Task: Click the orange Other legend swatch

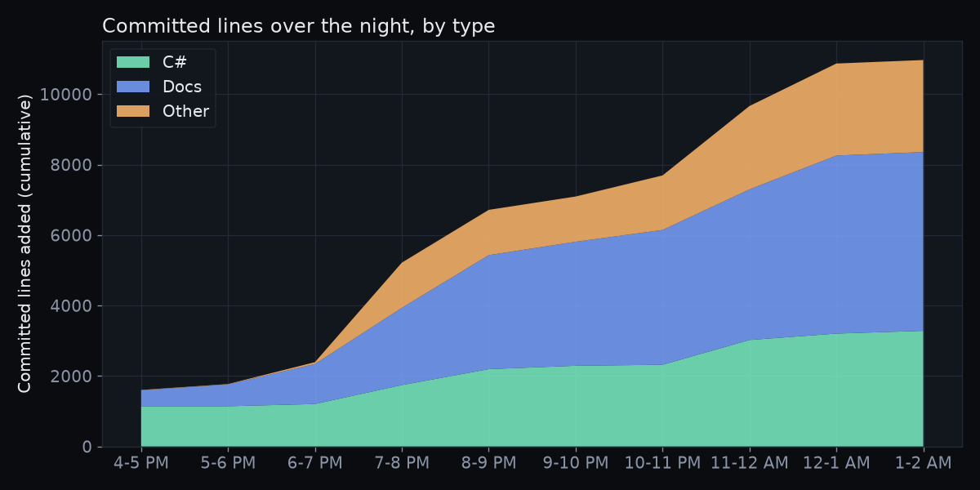Action: pos(133,111)
